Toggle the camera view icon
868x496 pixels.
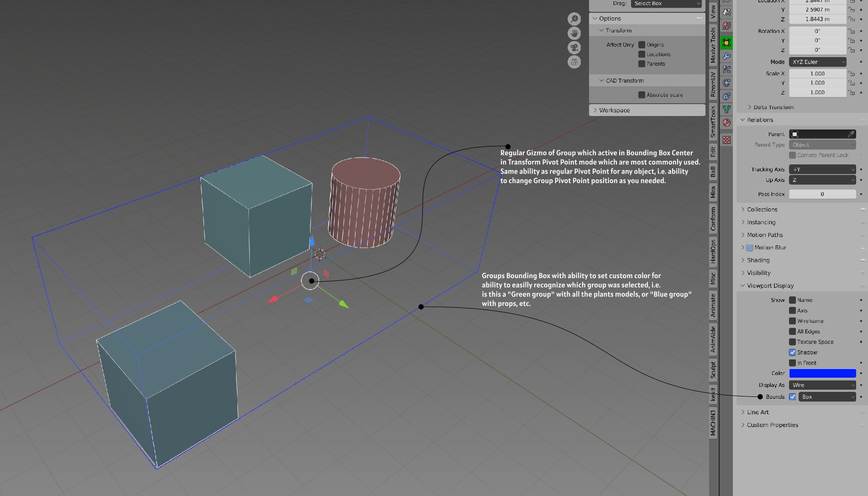pyautogui.click(x=574, y=47)
